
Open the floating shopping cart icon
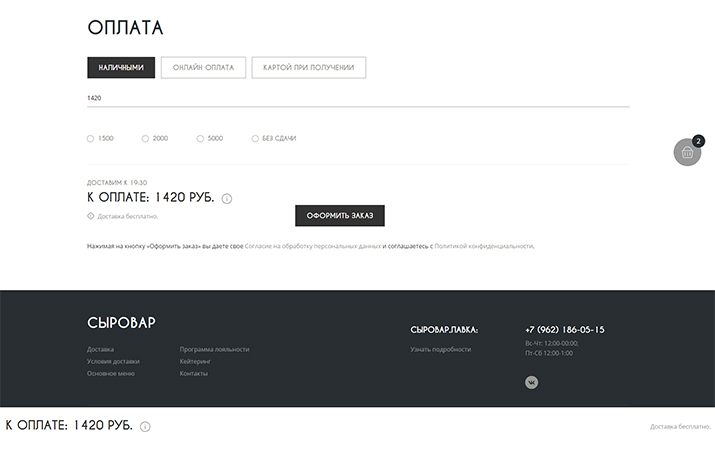tap(687, 152)
